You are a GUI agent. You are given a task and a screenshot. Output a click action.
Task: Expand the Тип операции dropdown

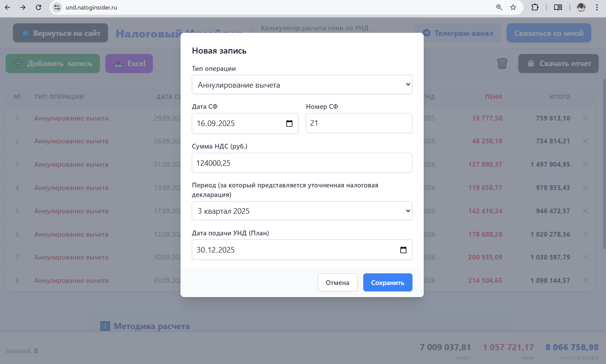pos(302,85)
